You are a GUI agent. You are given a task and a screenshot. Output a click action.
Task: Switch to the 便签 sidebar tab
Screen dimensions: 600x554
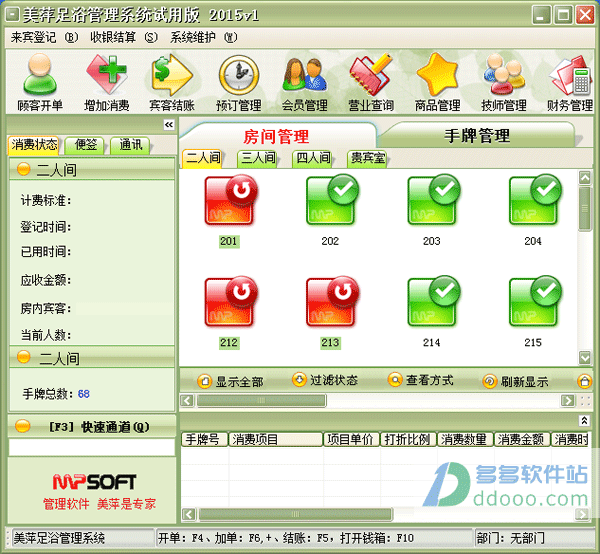coord(85,145)
